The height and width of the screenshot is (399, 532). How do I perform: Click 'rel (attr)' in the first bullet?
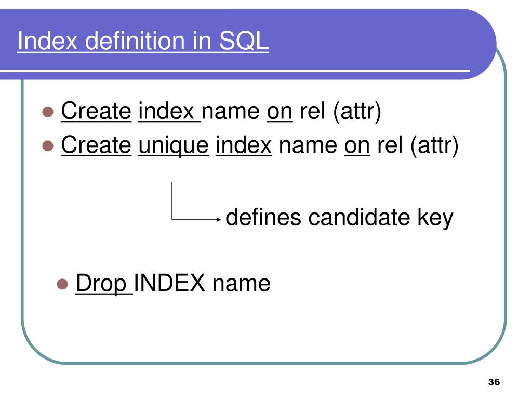pyautogui.click(x=340, y=112)
